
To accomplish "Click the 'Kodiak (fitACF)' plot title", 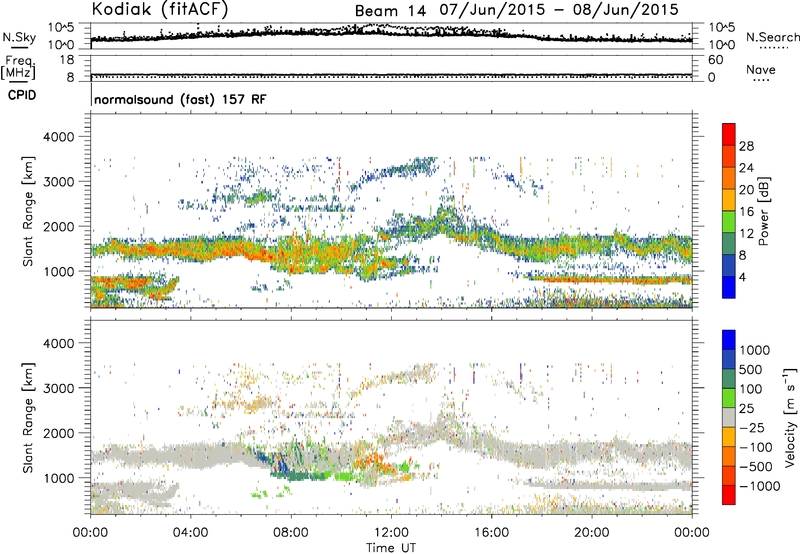I will 160,9.
